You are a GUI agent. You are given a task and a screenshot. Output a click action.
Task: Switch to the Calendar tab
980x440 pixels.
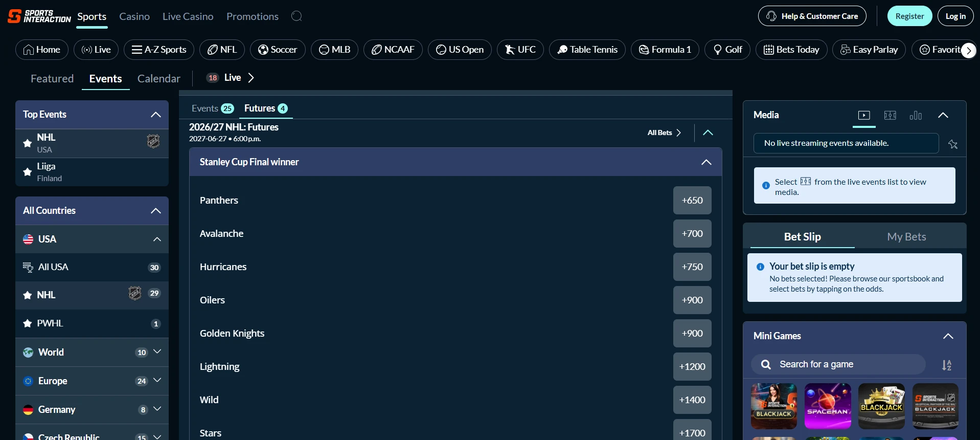click(x=159, y=78)
